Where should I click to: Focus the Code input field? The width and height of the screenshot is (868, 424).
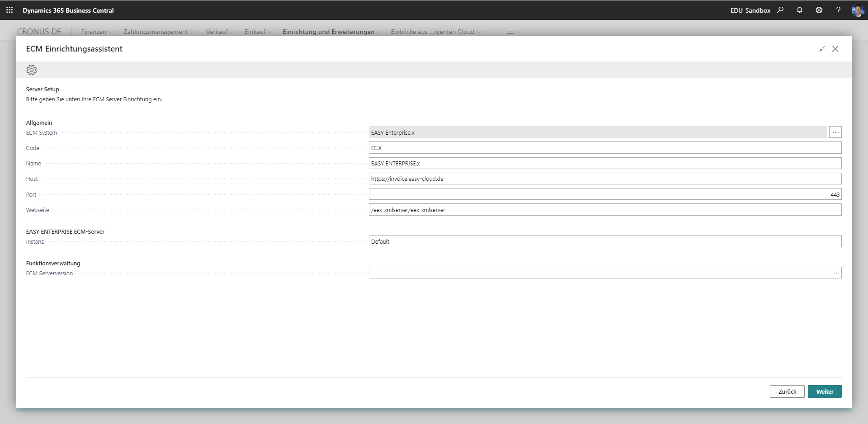coord(605,148)
